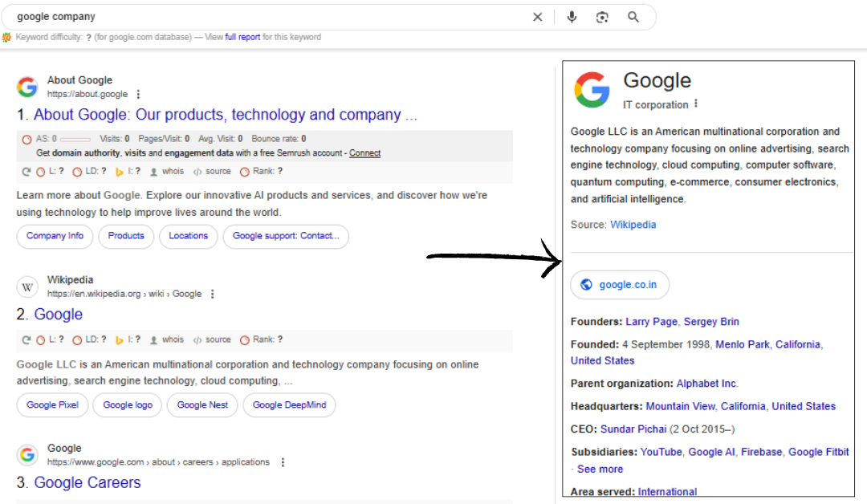Screen dimensions: 867x504
Task: Select the Google Pixel chip
Action: pos(52,405)
